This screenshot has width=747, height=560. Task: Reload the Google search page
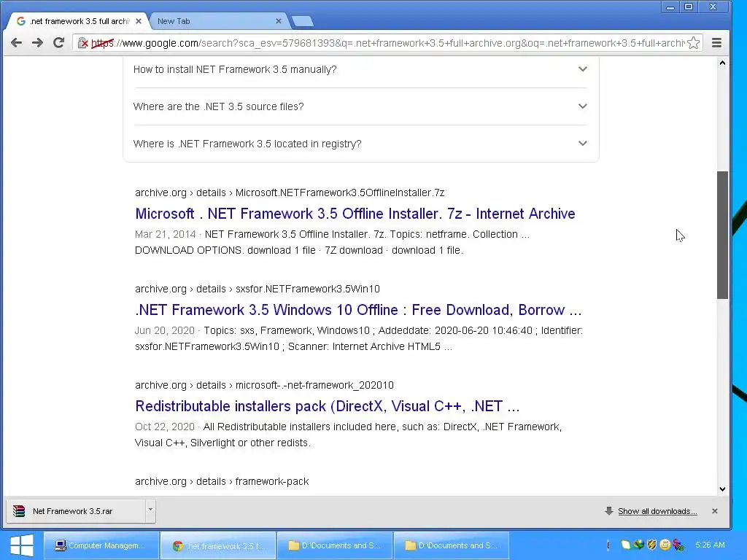tap(58, 43)
